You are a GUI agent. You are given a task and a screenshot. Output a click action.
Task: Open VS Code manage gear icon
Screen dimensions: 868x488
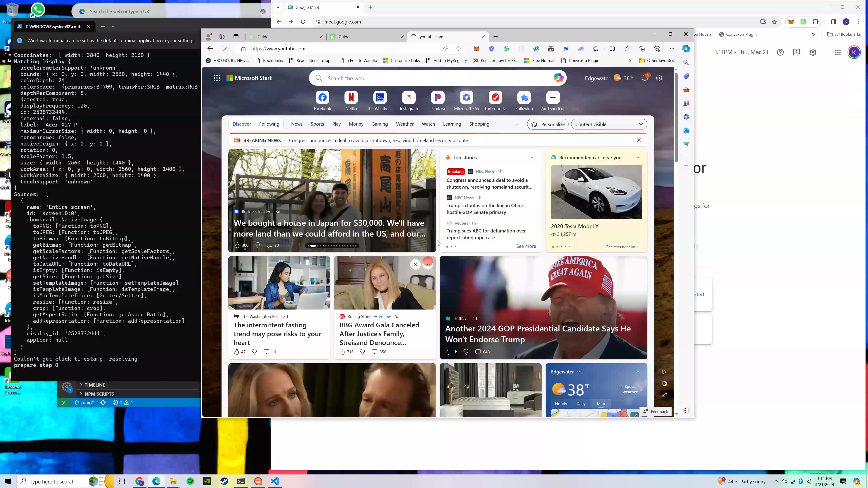67,387
